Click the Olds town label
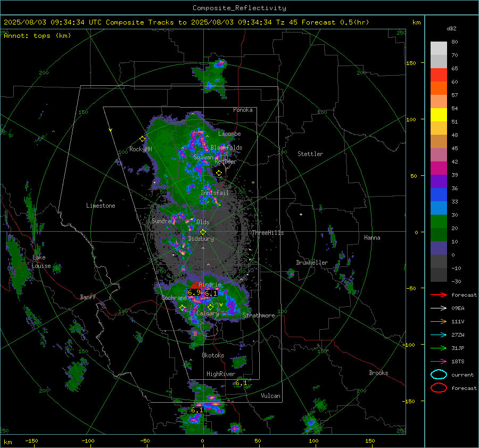The image size is (479, 448). pyautogui.click(x=203, y=222)
